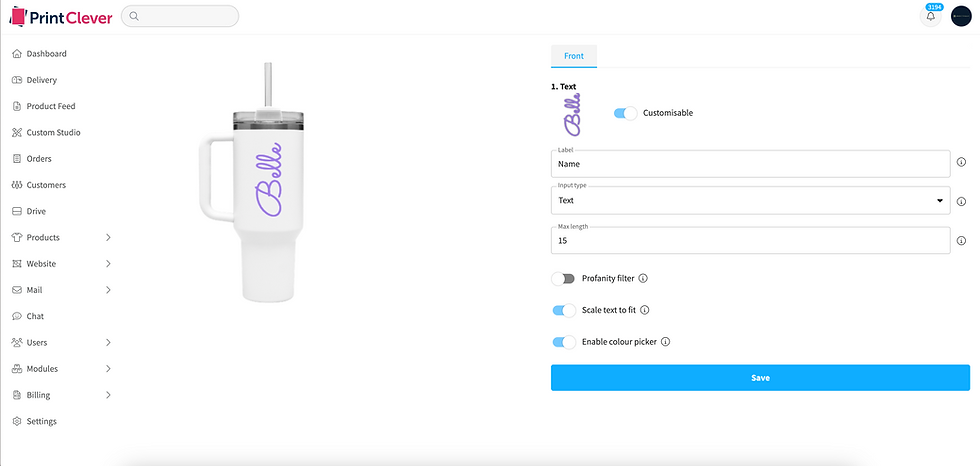Image resolution: width=980 pixels, height=466 pixels.
Task: Click the tumbler product mockup image
Action: (252, 182)
